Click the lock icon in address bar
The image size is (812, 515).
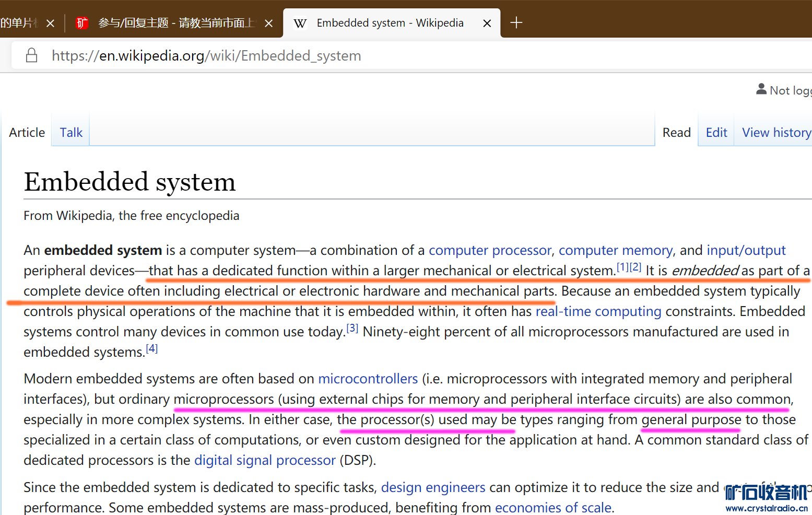click(31, 55)
